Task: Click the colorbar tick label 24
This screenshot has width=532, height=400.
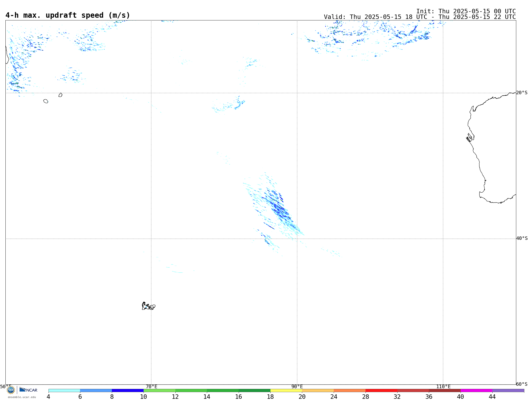Action: pos(334,397)
